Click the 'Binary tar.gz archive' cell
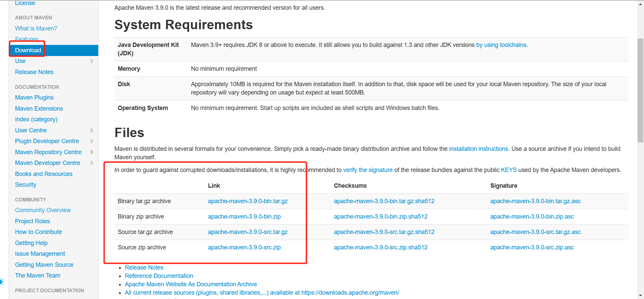 tap(144, 201)
